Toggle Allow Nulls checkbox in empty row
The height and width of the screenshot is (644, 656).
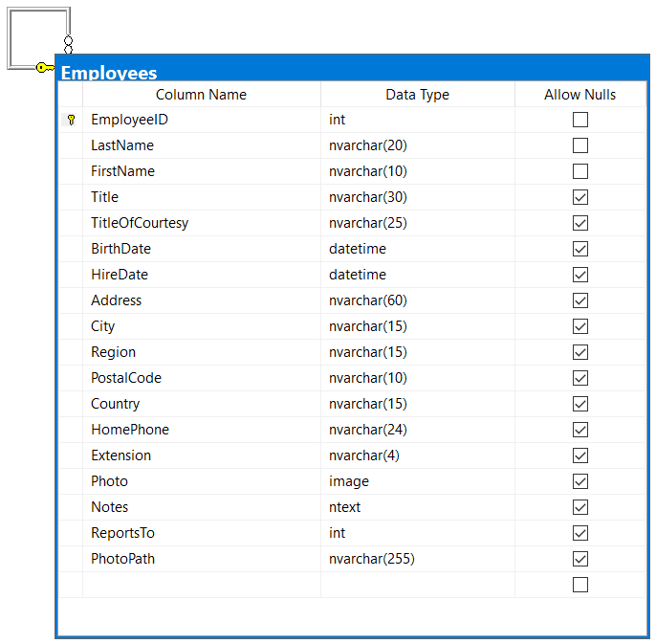(580, 586)
